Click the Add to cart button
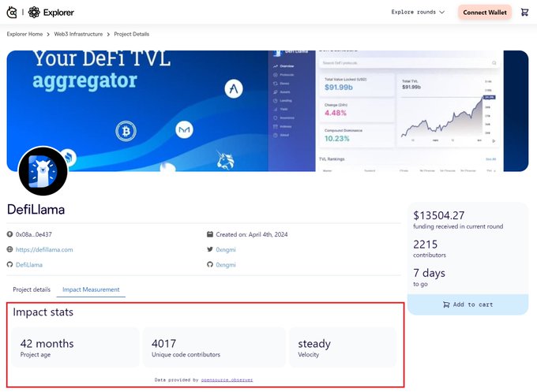 (468, 304)
